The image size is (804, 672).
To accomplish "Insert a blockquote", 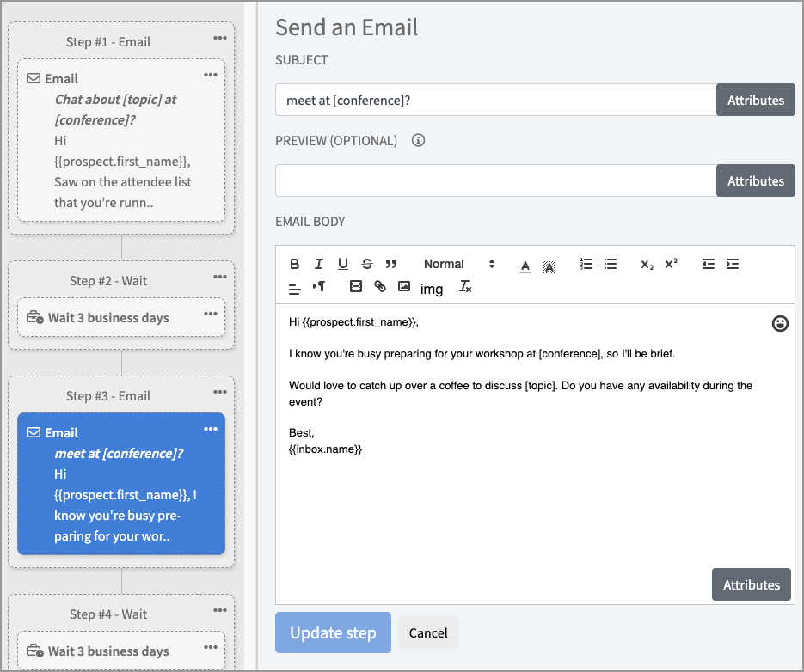I will [x=391, y=264].
